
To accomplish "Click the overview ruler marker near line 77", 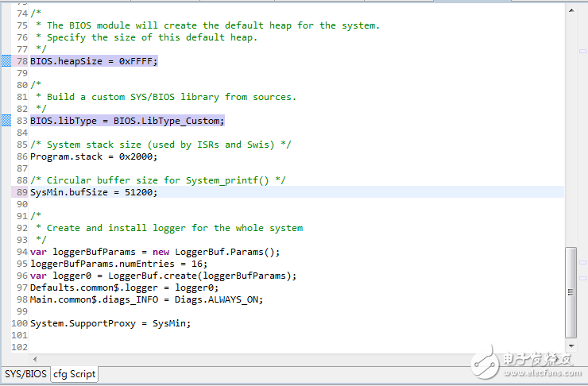I will (582, 52).
